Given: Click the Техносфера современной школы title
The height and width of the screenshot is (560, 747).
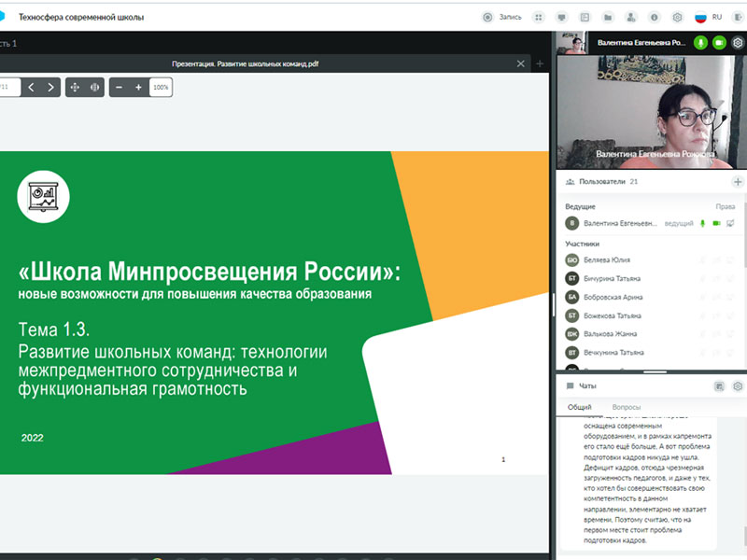Looking at the screenshot, I should (x=81, y=17).
